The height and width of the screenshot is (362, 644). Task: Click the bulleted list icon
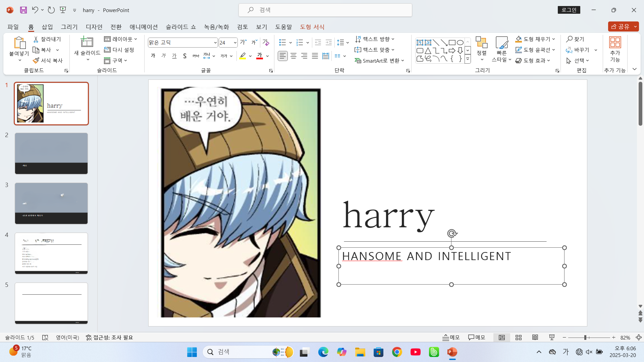[282, 43]
